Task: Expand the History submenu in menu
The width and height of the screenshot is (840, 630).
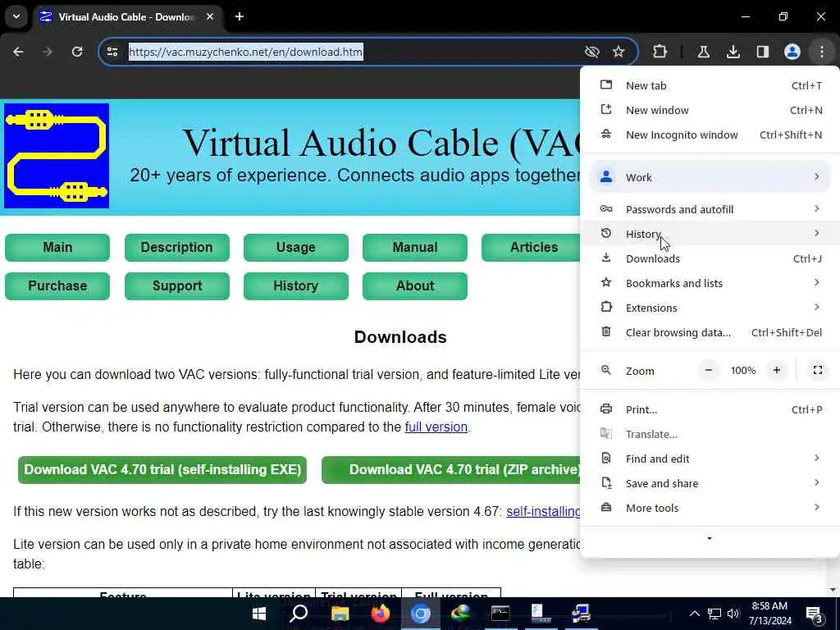Action: point(710,234)
